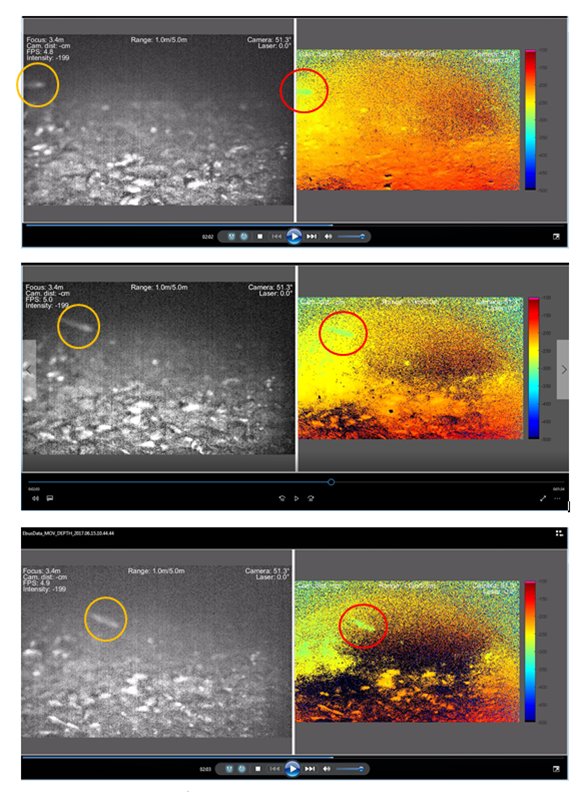This screenshot has height=800, width=581.
Task: Click 'FPS: 5.0' text in middle video
Action: (x=39, y=299)
